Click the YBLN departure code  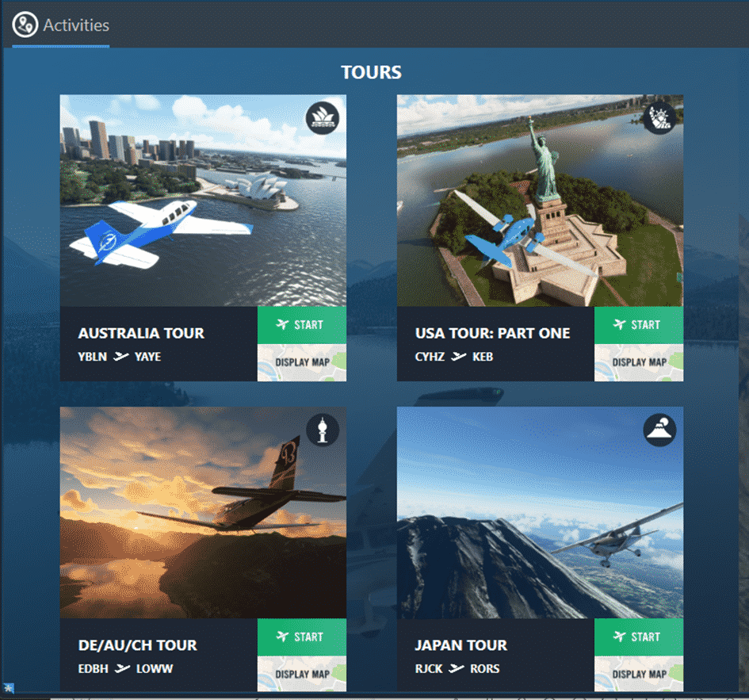[92, 357]
